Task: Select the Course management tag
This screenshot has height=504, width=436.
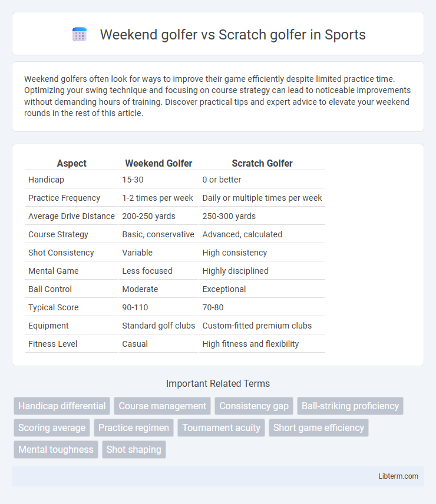Action: click(163, 406)
